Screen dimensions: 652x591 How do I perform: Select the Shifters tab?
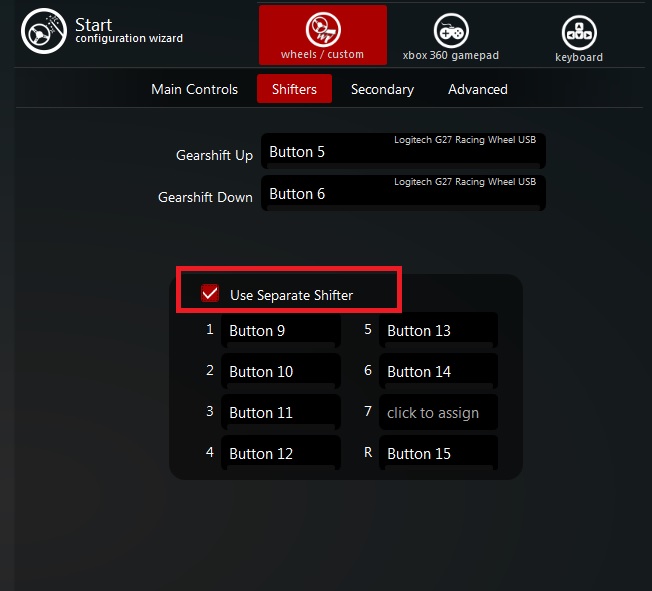coord(294,89)
